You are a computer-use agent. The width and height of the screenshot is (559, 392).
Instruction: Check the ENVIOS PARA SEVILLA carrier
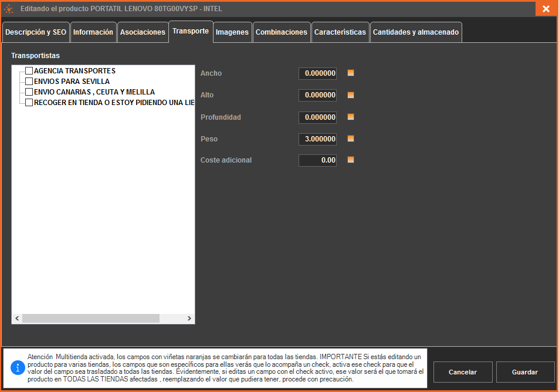[29, 82]
